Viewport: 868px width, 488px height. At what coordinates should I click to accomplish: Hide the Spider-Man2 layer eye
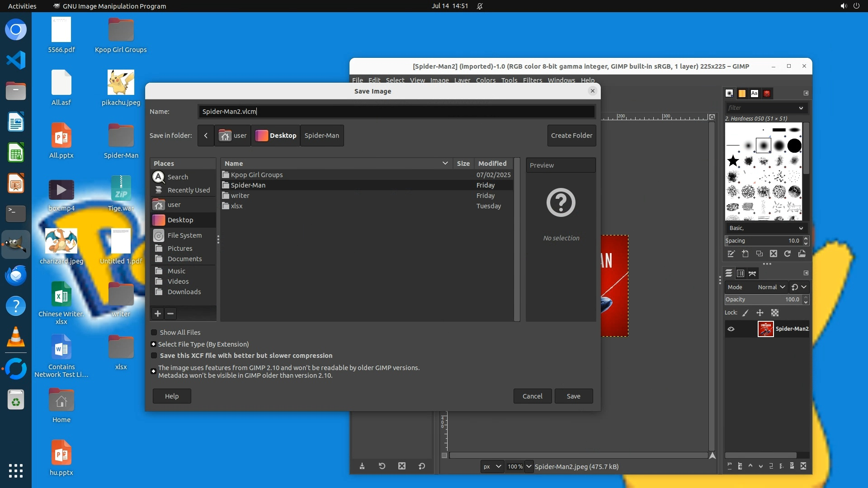731,329
